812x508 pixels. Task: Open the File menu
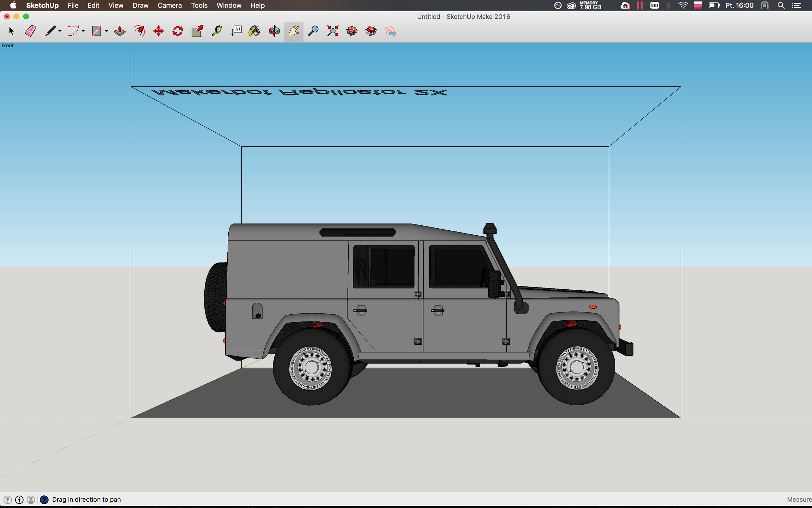coord(73,5)
